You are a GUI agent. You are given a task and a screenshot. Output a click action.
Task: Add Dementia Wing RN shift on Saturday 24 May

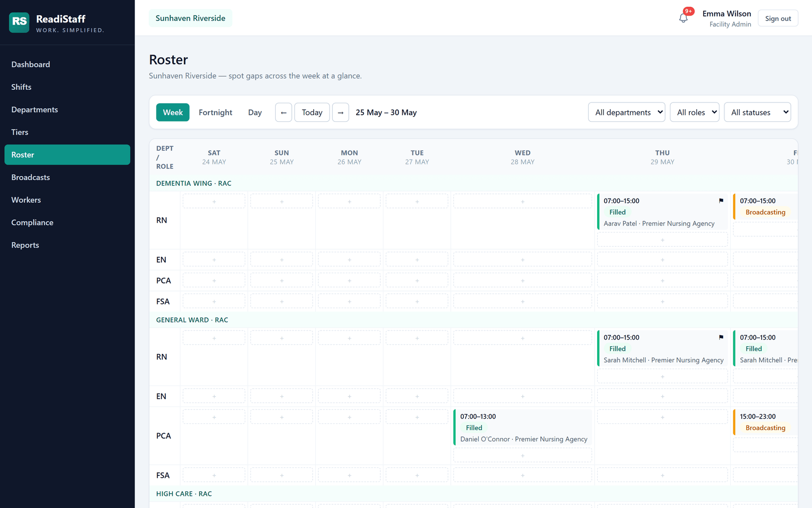tap(214, 201)
